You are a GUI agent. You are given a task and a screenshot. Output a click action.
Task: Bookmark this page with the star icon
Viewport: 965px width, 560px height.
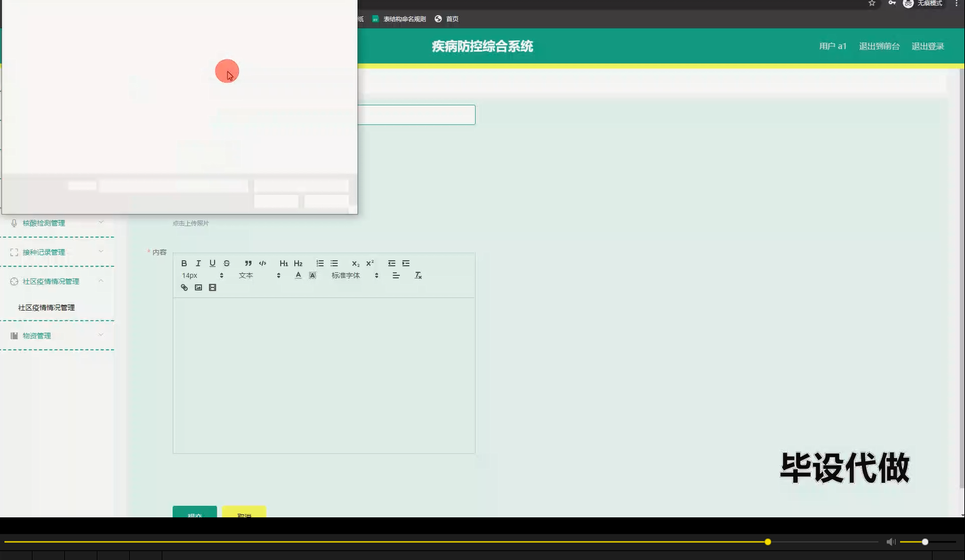pos(872,3)
